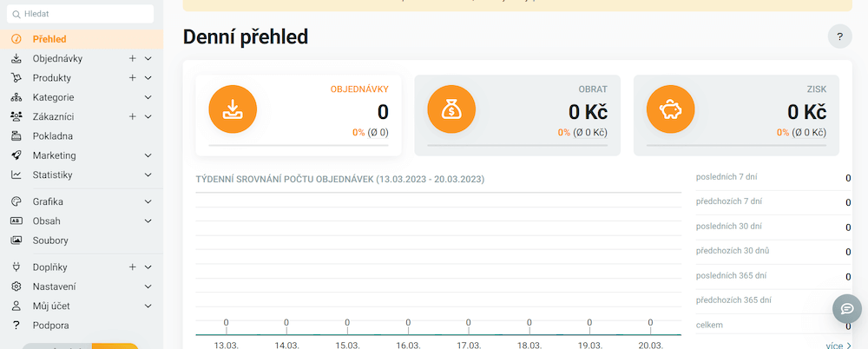Click the Podpora question mark icon
The width and height of the screenshot is (868, 349).
pos(16,326)
